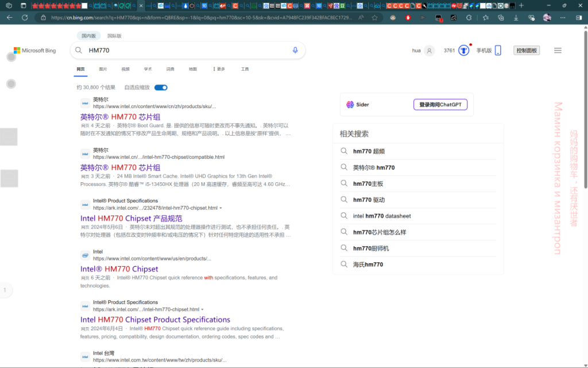
Task: Search related term intel hm770 datasheet
Action: [x=382, y=216]
